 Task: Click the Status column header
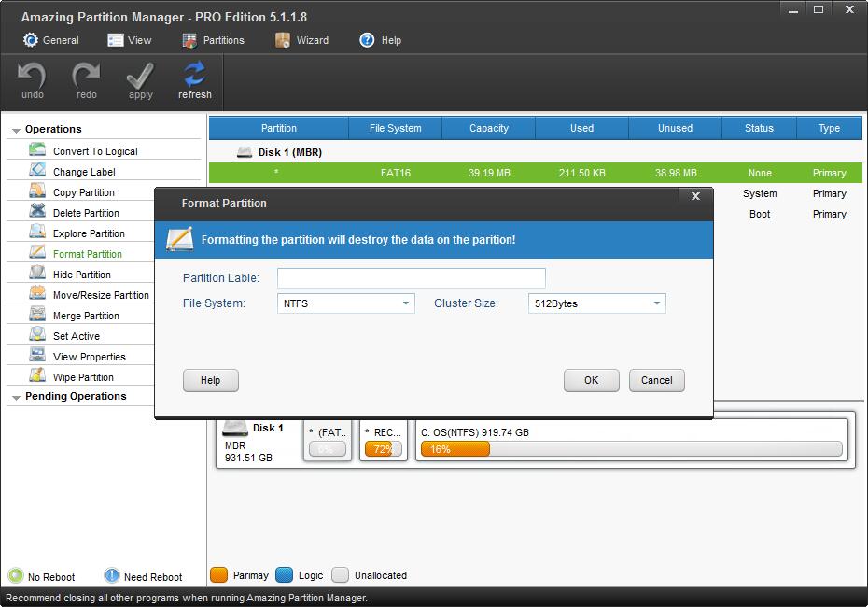(x=759, y=128)
